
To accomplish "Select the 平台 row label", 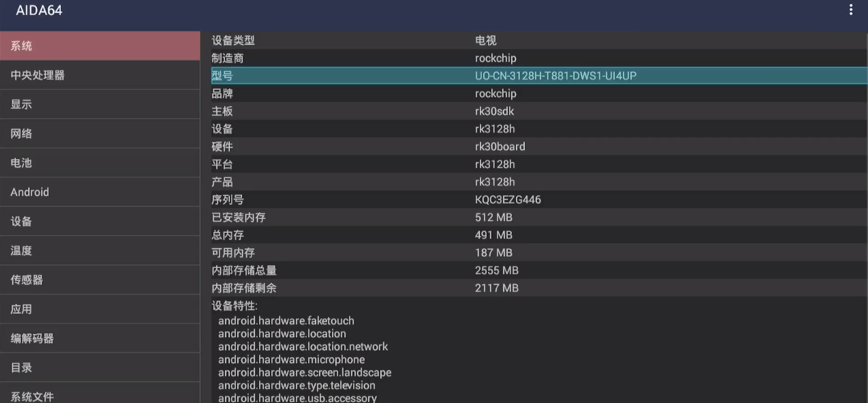I will click(222, 165).
